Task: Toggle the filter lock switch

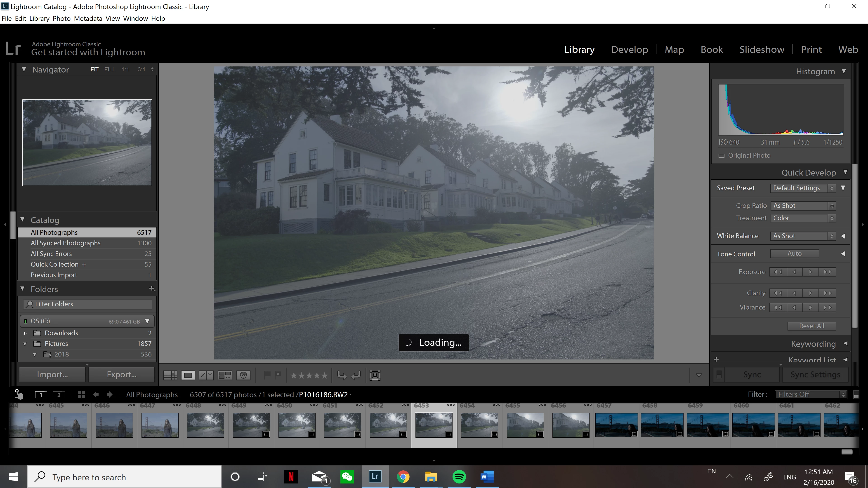Action: click(x=856, y=395)
